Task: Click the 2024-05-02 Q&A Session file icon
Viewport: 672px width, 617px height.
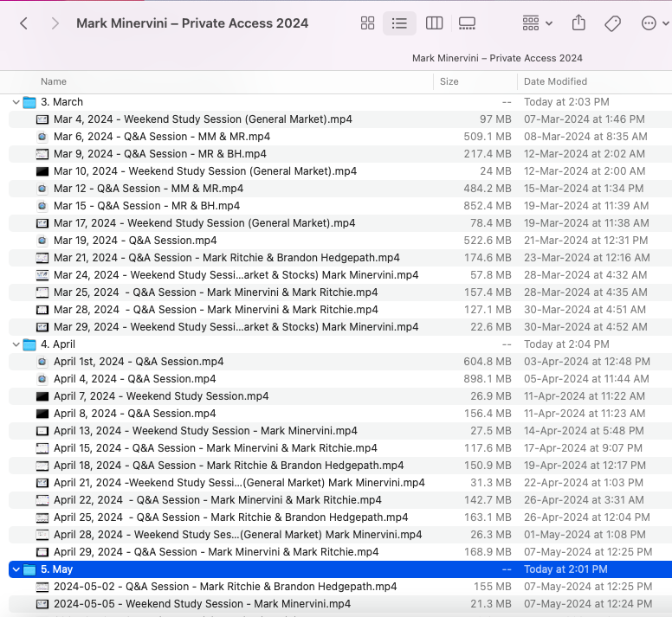Action: coord(42,587)
